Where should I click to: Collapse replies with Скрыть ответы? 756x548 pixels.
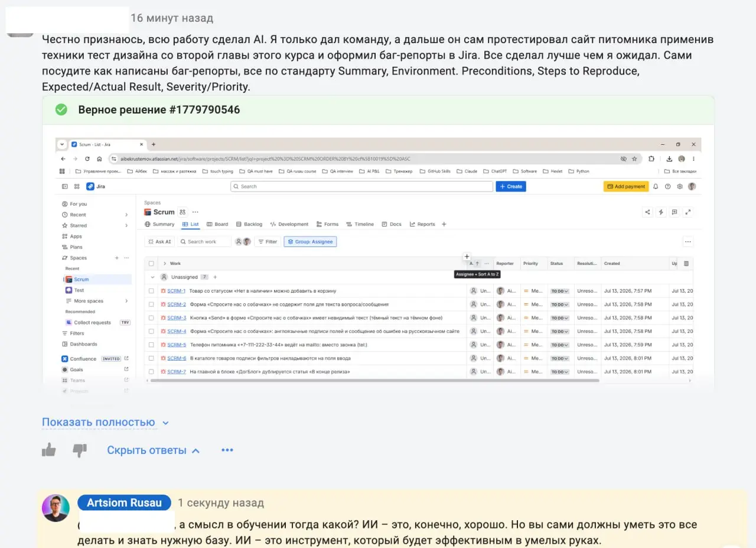tap(154, 450)
